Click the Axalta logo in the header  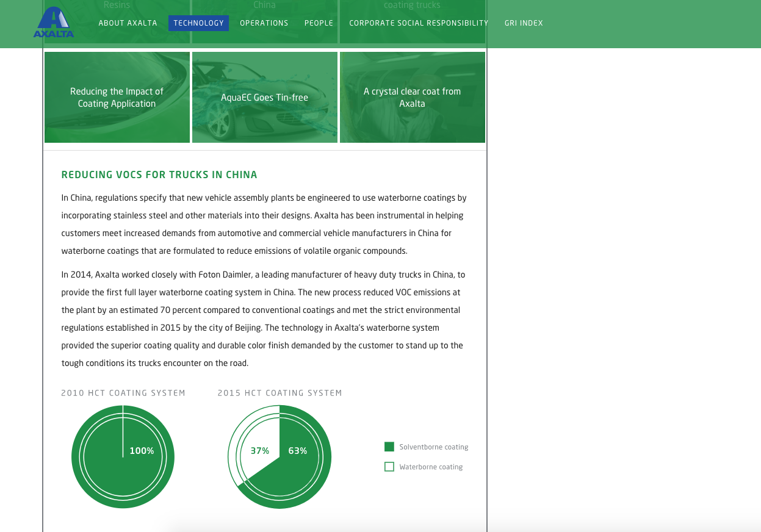click(54, 23)
